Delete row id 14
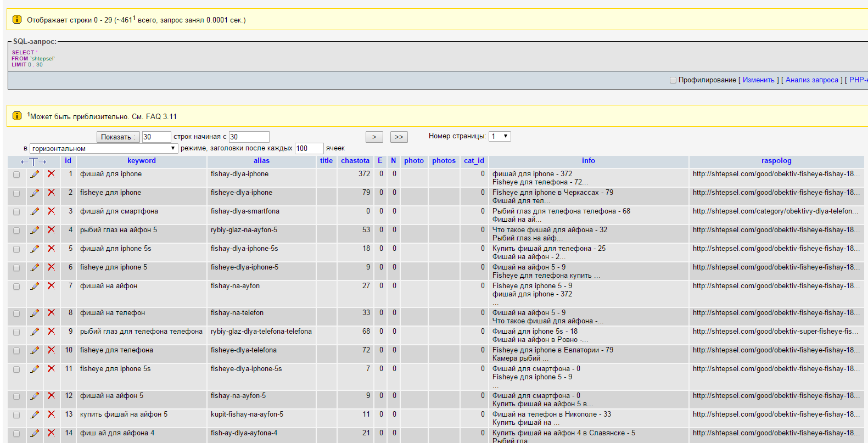868x443 pixels. click(51, 433)
